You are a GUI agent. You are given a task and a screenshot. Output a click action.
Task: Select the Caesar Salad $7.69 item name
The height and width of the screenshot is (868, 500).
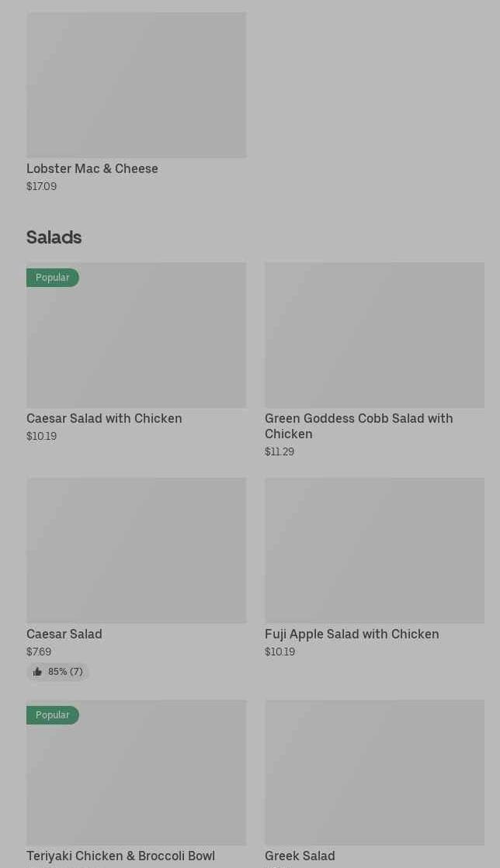pos(64,634)
